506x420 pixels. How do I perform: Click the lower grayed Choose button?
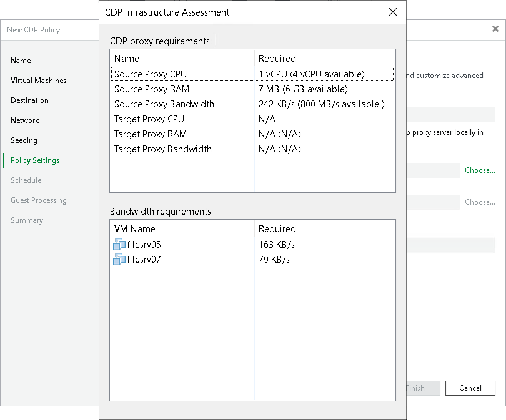pos(479,202)
